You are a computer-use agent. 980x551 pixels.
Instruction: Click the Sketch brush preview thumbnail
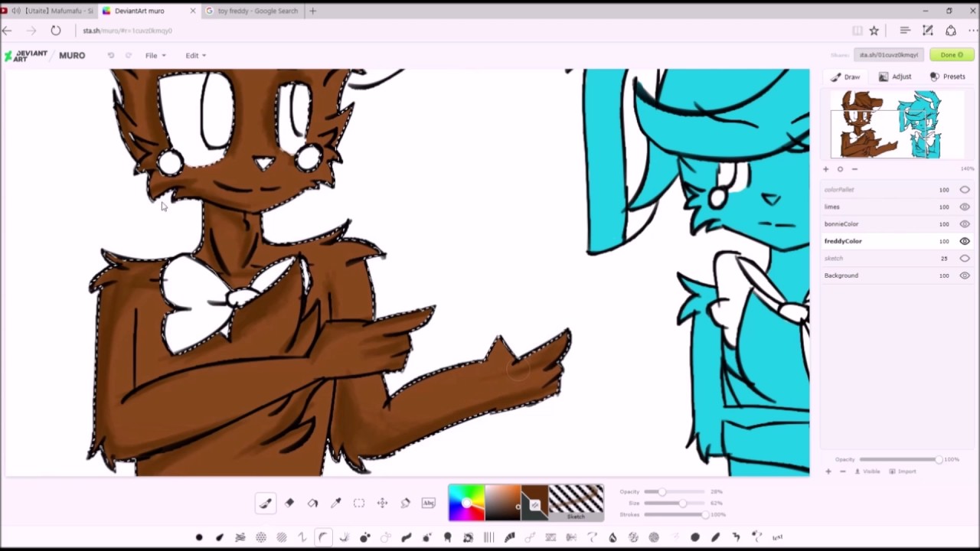[576, 503]
